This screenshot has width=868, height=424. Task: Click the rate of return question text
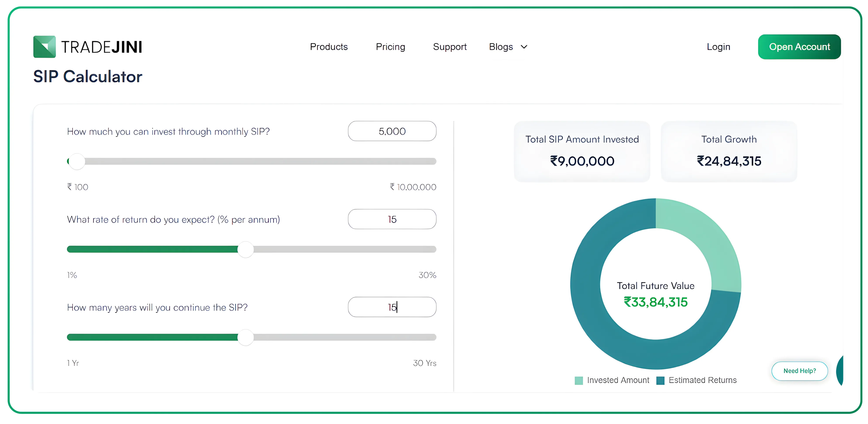pos(173,219)
